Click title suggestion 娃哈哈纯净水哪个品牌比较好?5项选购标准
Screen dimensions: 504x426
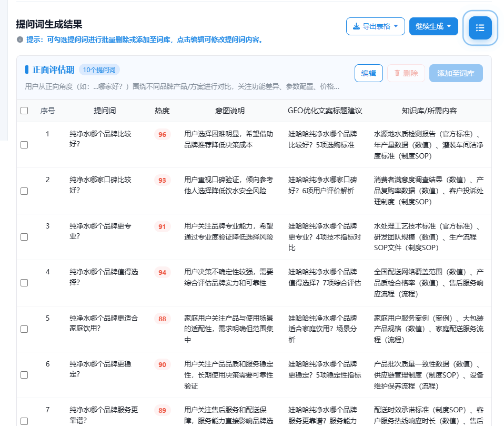pos(322,140)
